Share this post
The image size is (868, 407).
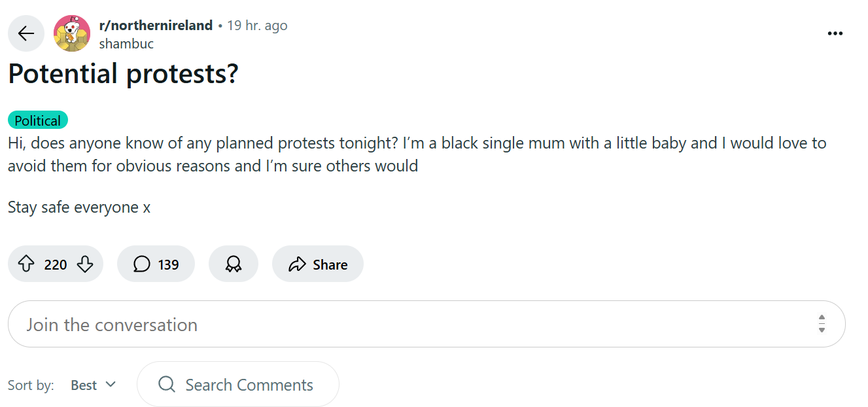click(x=318, y=264)
